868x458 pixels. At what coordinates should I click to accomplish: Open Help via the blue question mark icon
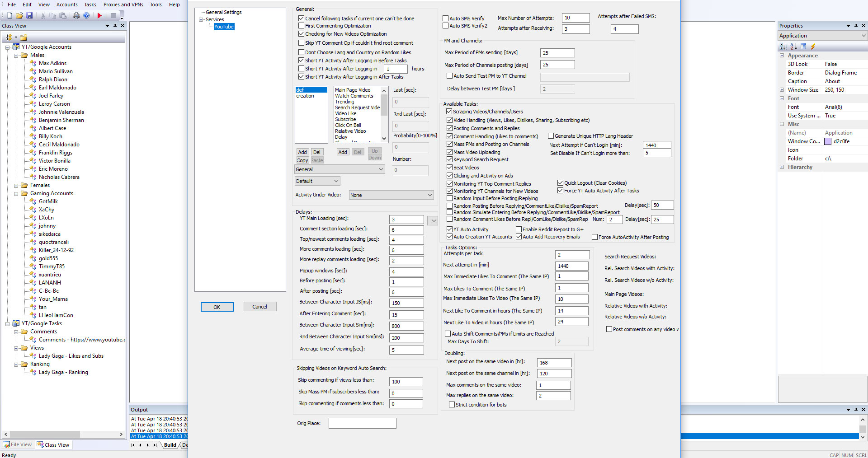point(86,15)
